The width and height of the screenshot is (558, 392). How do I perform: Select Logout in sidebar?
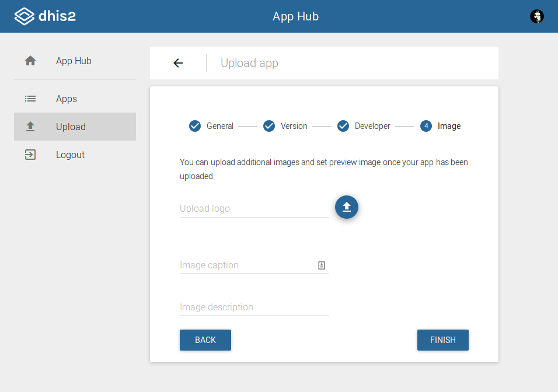pos(75,155)
